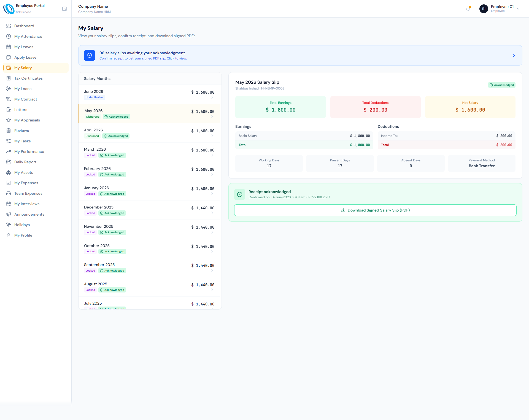The image size is (529, 420).
Task: Click the Absent Days tile
Action: click(x=411, y=163)
